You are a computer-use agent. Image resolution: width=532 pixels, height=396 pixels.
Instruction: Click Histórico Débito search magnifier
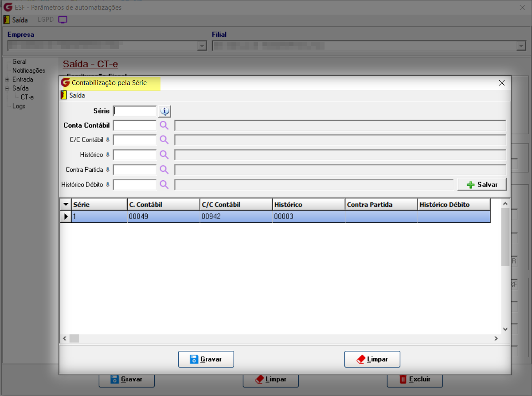pos(164,184)
